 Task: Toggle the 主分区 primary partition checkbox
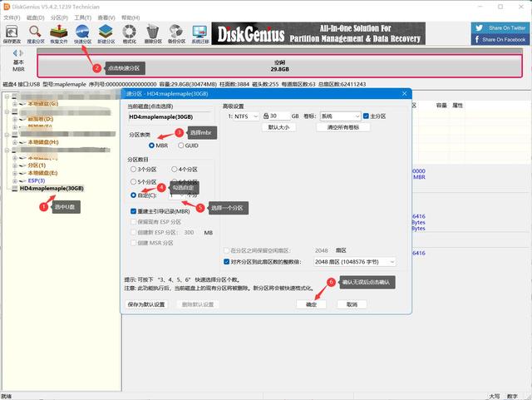(x=366, y=116)
